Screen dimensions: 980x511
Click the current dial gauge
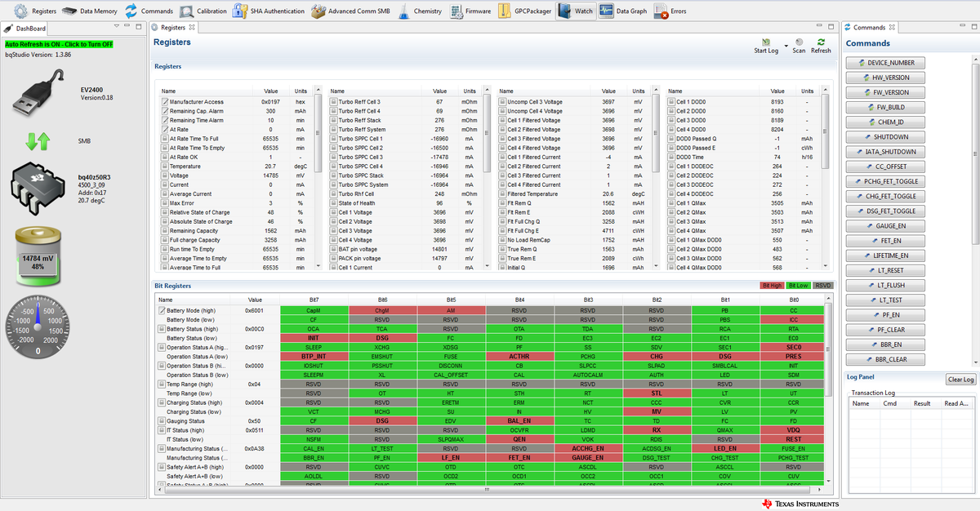point(38,326)
